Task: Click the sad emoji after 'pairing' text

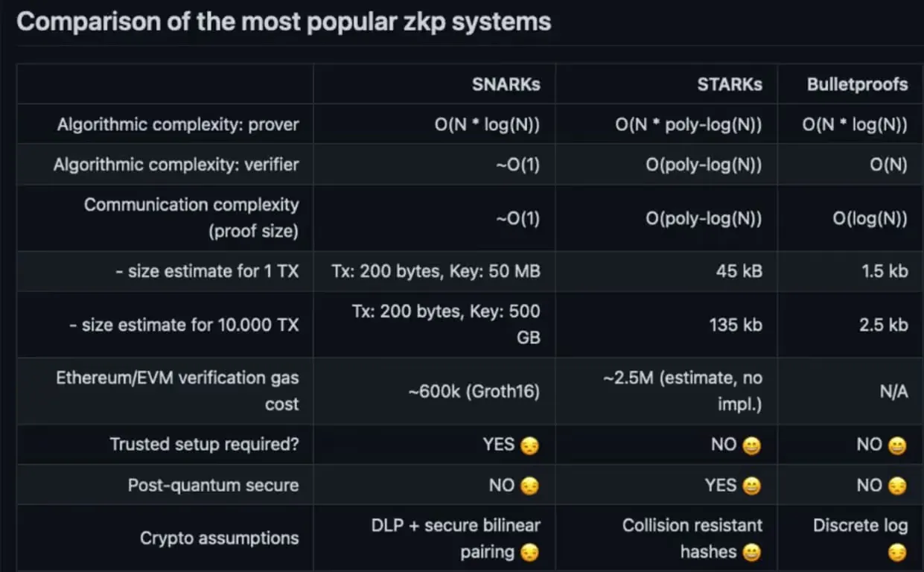Action: pyautogui.click(x=530, y=553)
